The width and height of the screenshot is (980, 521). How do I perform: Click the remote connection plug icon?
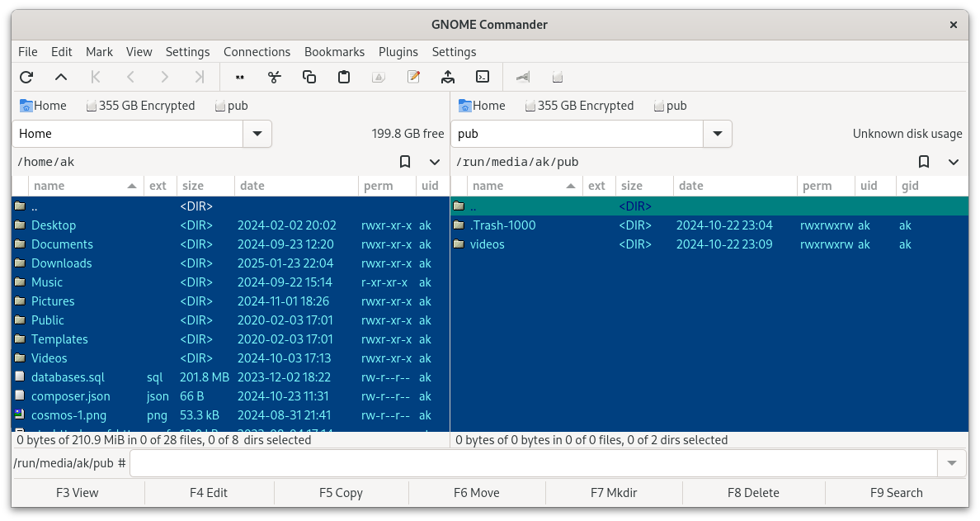tap(522, 77)
